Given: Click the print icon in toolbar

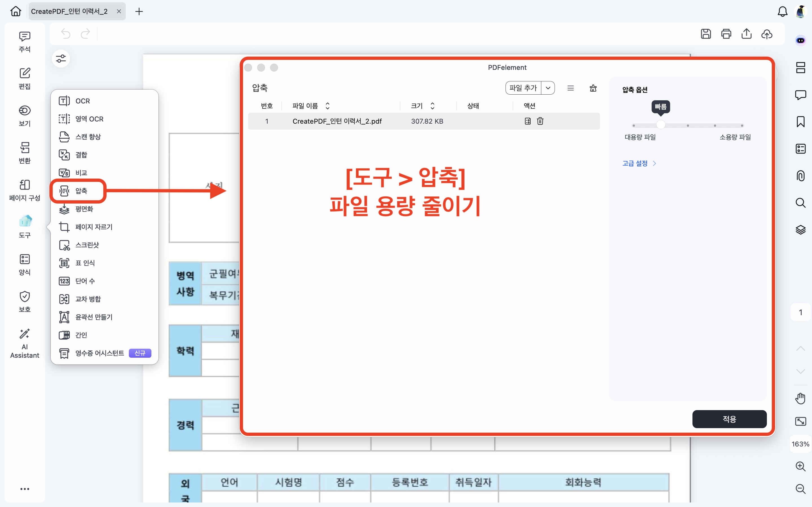Looking at the screenshot, I should tap(726, 34).
